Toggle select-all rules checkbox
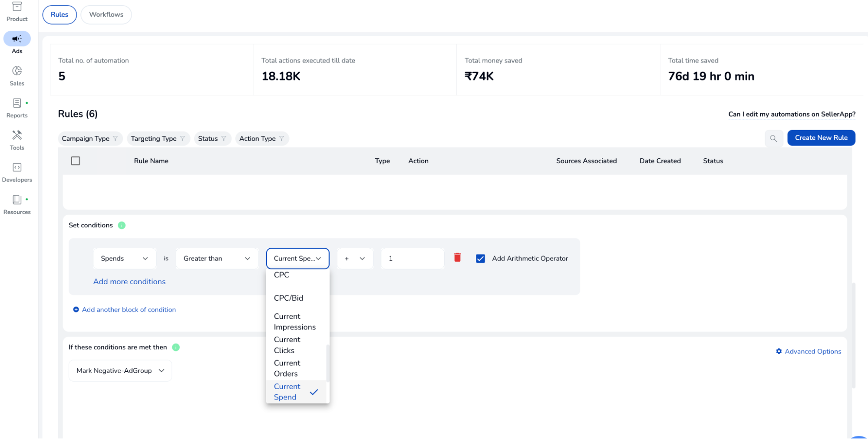This screenshot has height=439, width=868. pos(76,161)
